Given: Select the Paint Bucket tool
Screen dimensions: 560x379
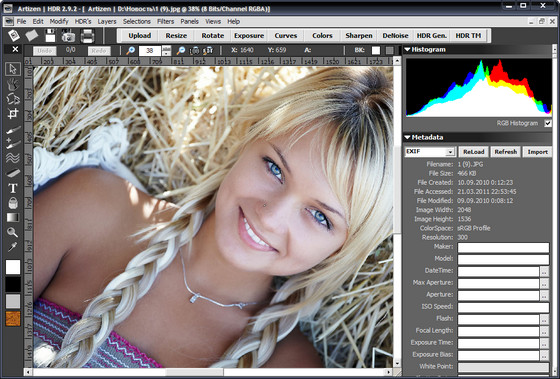Looking at the screenshot, I should click(x=13, y=203).
